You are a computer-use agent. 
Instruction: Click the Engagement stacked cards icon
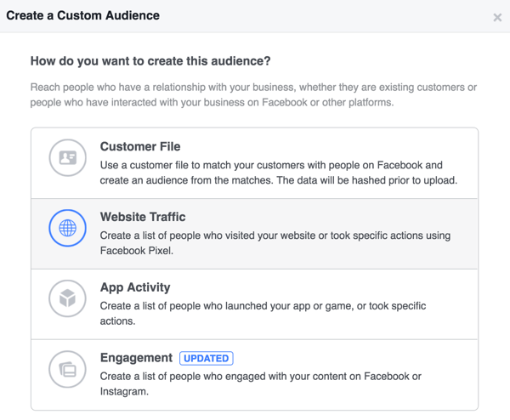click(68, 369)
